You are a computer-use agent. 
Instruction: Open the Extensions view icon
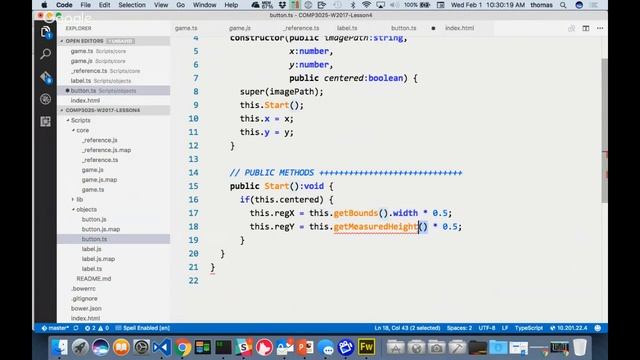point(45,121)
